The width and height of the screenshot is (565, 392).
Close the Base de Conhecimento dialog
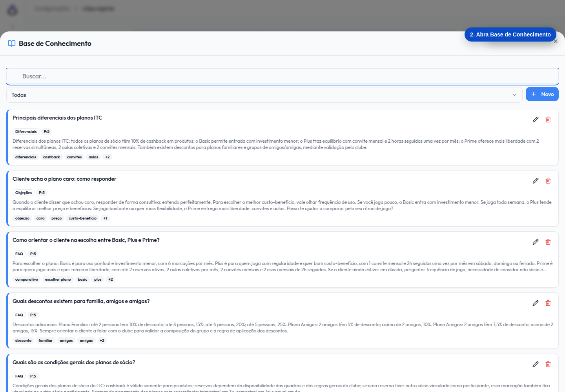click(556, 41)
